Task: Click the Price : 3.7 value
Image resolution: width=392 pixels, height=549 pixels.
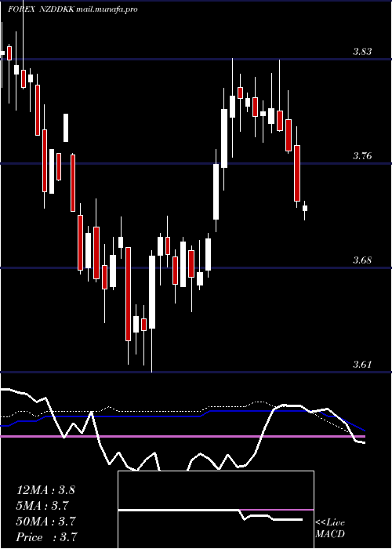Action: click(x=47, y=537)
